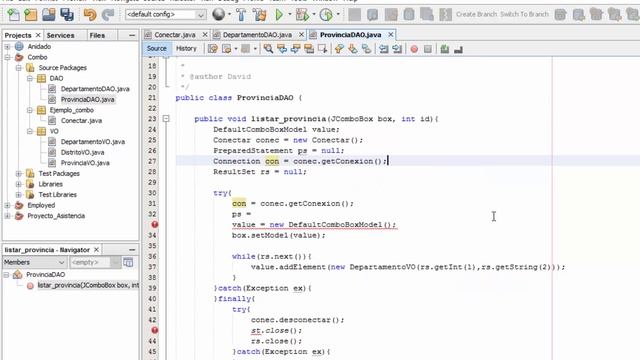This screenshot has height=360, width=640.
Task: Click the Next Bookmark icon
Action: (x=353, y=49)
